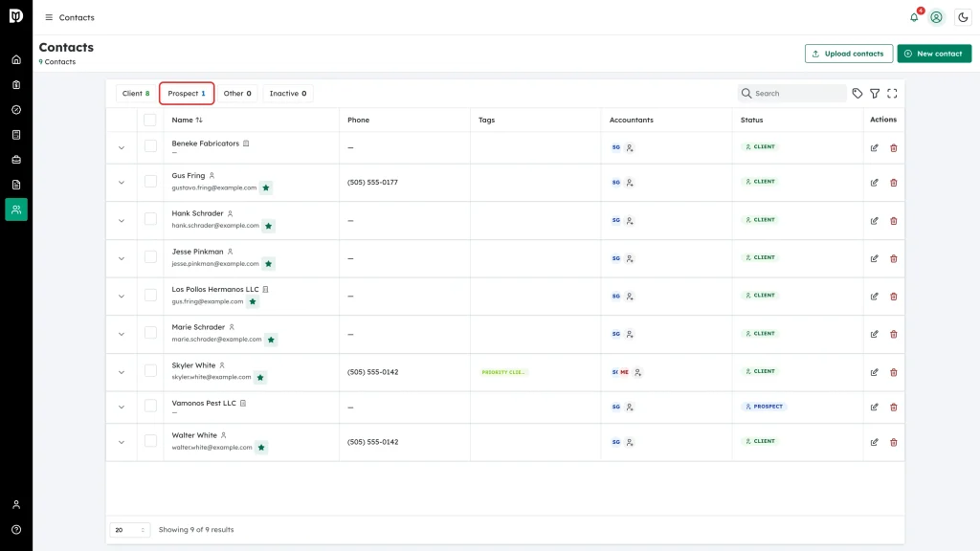The image size is (980, 551).
Task: Assign accountant icon for Los Pollos Hermanos
Action: pos(630,297)
